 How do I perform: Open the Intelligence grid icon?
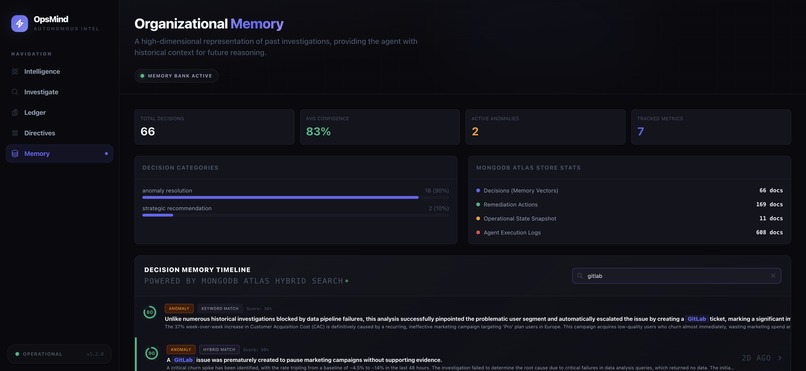(15, 71)
